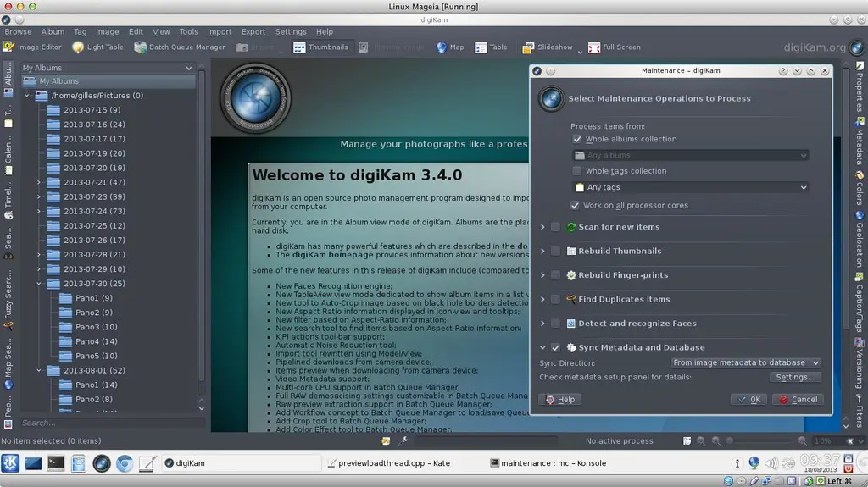
Task: Uncheck Whole albums collection
Action: [x=577, y=139]
